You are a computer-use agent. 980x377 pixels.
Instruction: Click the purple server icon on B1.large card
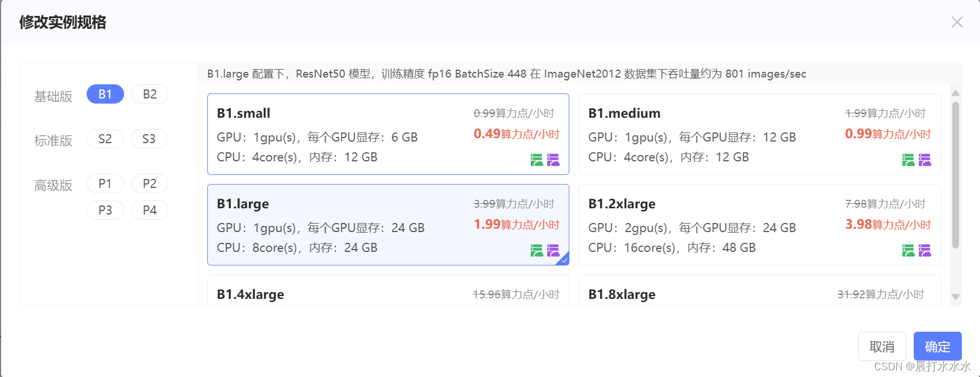pyautogui.click(x=553, y=250)
